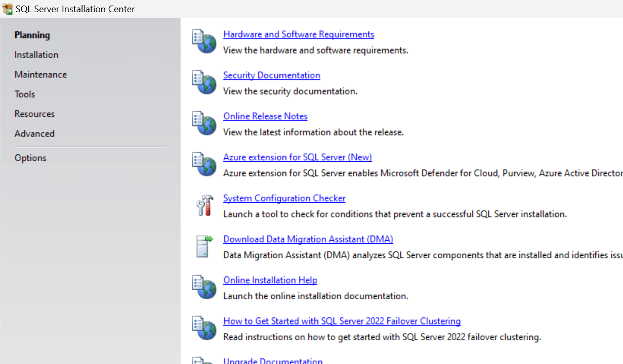Go to the Tools category
This screenshot has height=364, width=623.
point(25,94)
